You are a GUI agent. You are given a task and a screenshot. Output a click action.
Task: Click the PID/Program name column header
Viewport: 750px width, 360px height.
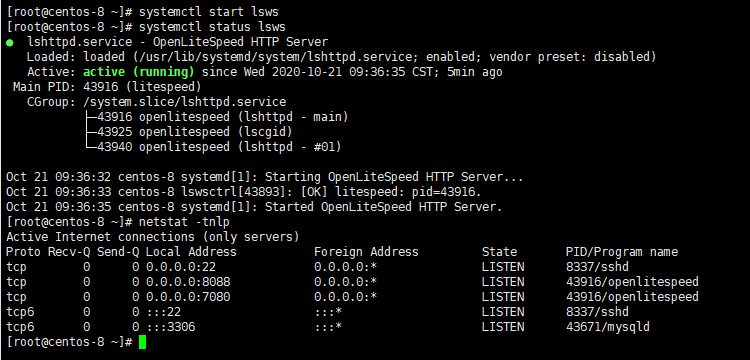[622, 252]
